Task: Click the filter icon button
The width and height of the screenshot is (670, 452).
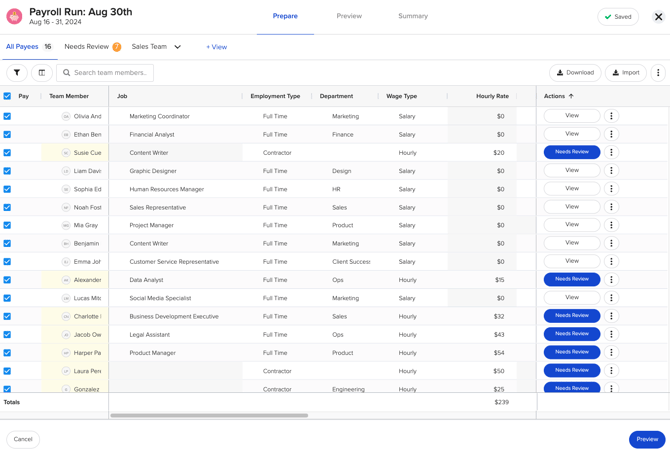Action: pos(17,73)
